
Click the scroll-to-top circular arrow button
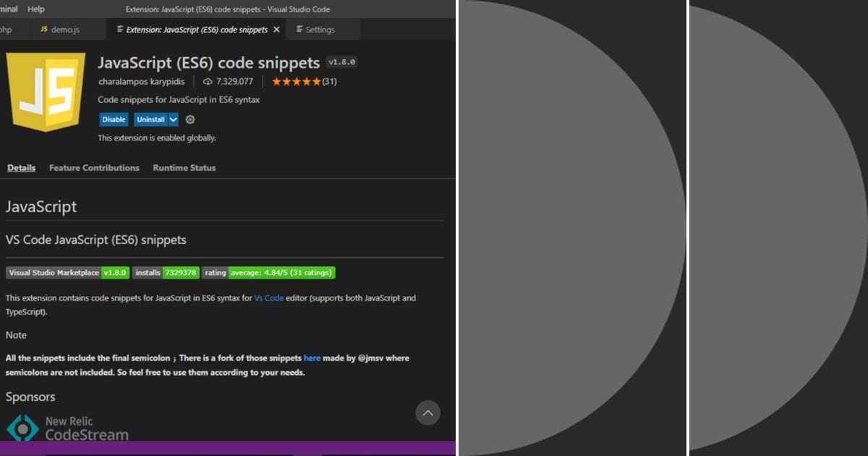427,413
